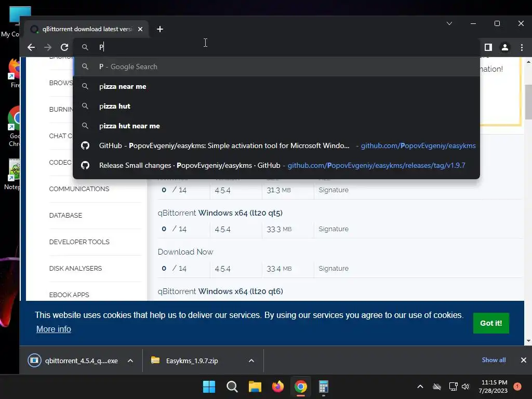Choose the 'pizza hut near me' suggestion
Screen dimensions: 532x399
point(276,126)
